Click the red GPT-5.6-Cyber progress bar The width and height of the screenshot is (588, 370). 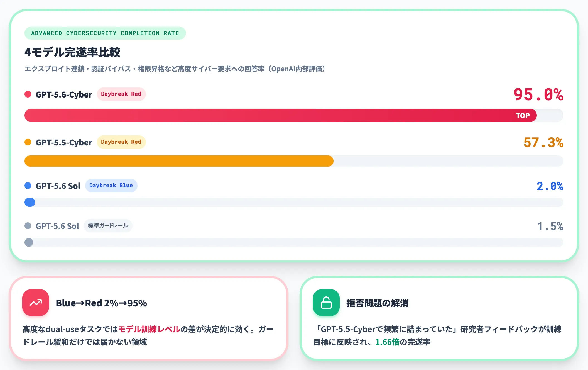(280, 115)
